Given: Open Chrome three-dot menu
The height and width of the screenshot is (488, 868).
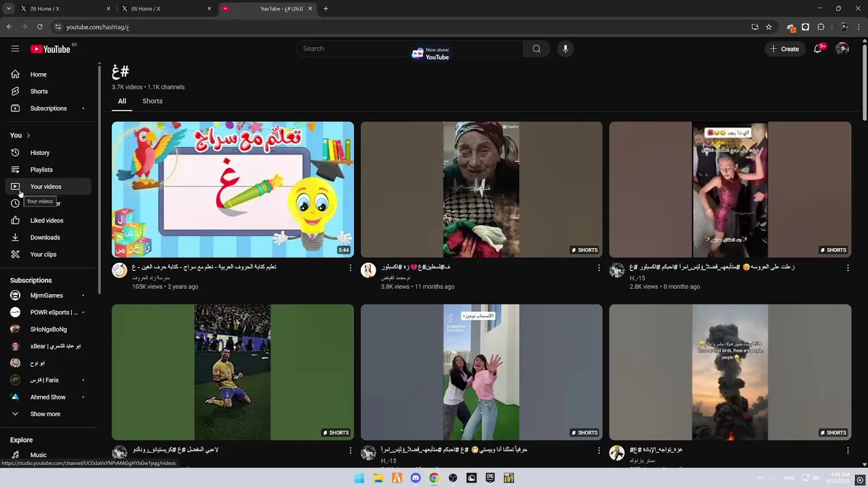Looking at the screenshot, I should tap(859, 27).
